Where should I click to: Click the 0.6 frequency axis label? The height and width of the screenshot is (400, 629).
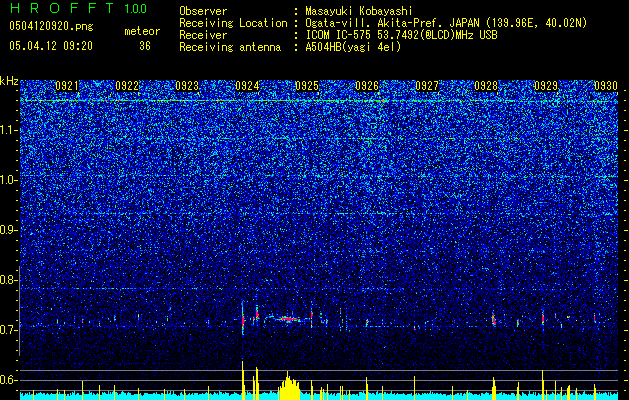pyautogui.click(x=9, y=380)
